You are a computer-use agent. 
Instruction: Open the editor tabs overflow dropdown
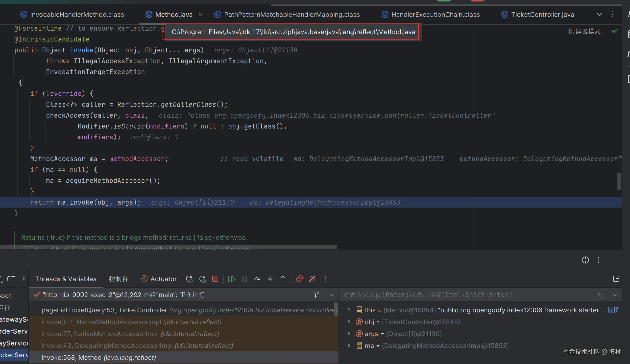pyautogui.click(x=599, y=15)
